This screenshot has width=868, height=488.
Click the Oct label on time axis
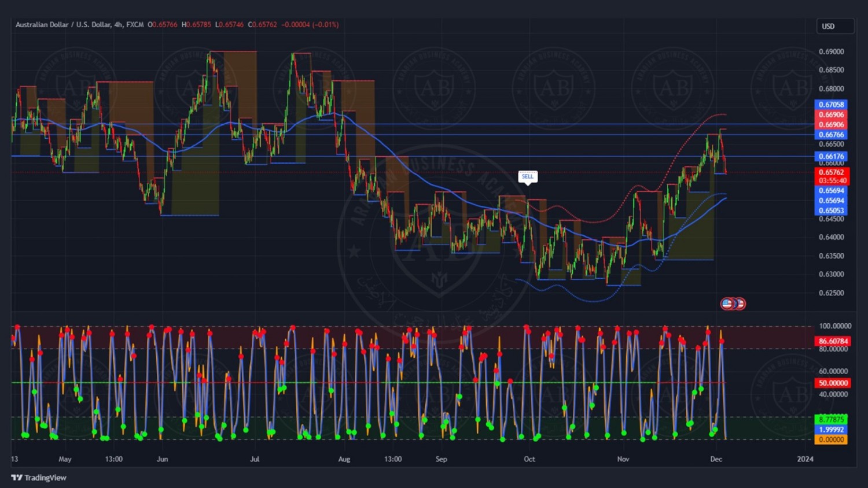529,459
